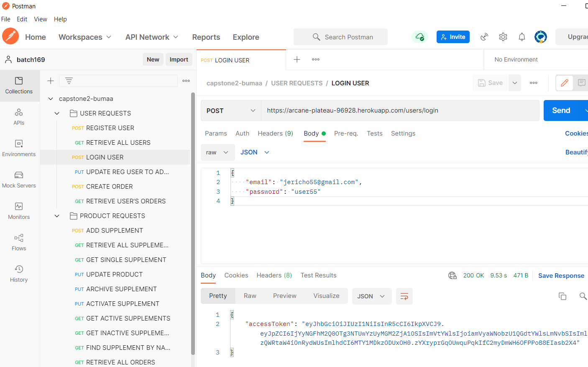Collapse the capstone2-bumaa collection
The width and height of the screenshot is (588, 367).
pyautogui.click(x=51, y=99)
